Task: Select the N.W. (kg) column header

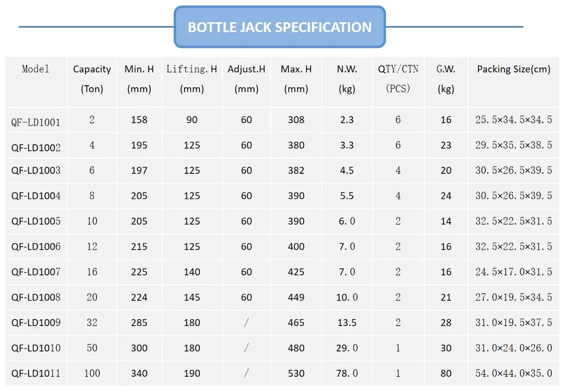Action: coord(347,79)
